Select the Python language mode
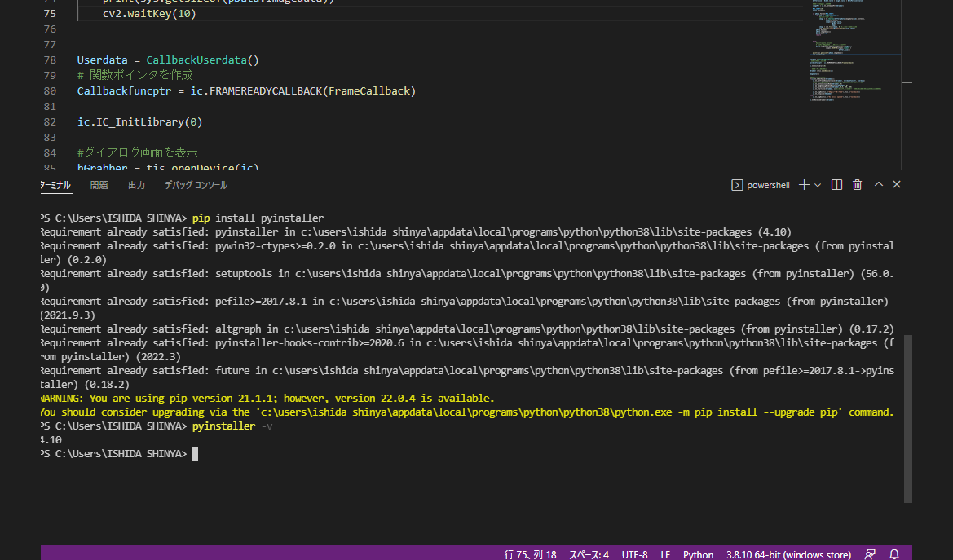Screen dimensions: 953x560 698,554
